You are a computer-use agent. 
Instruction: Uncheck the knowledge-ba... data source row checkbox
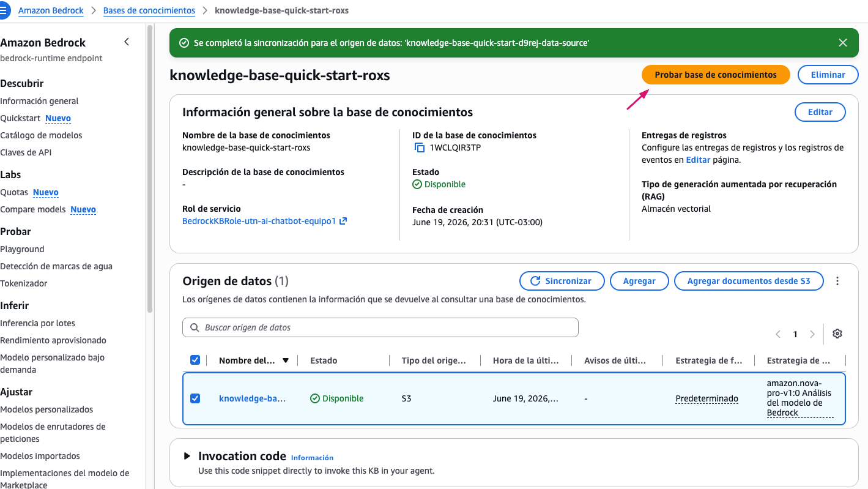(195, 398)
